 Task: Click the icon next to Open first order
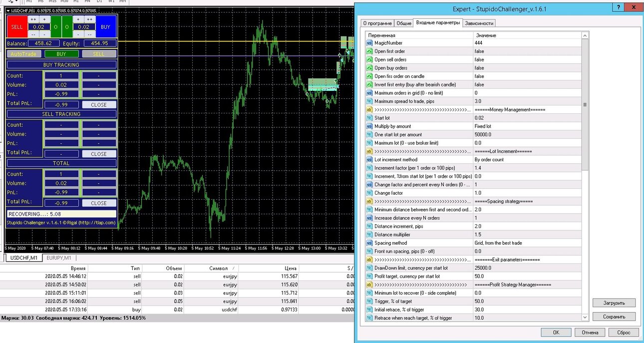tap(369, 51)
